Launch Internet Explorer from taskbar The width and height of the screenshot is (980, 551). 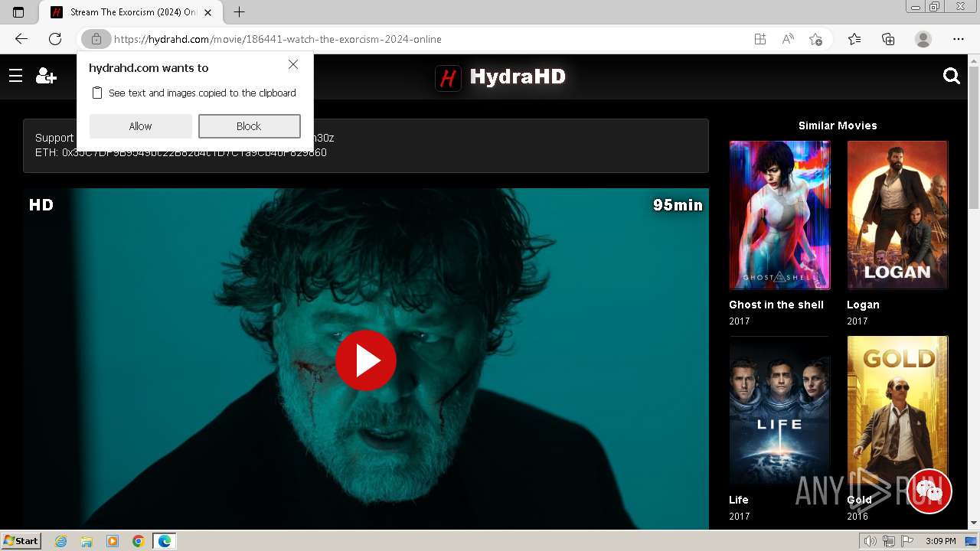[61, 541]
